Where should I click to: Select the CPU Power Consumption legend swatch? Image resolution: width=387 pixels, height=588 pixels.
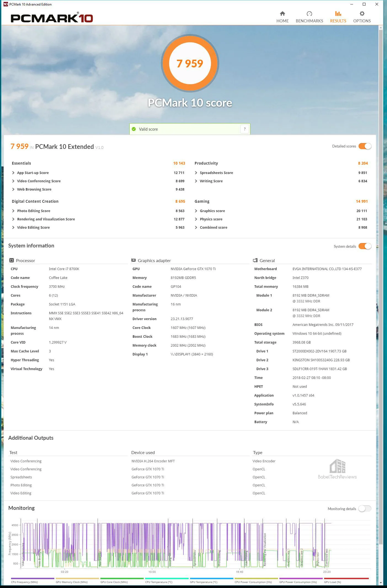point(256,578)
